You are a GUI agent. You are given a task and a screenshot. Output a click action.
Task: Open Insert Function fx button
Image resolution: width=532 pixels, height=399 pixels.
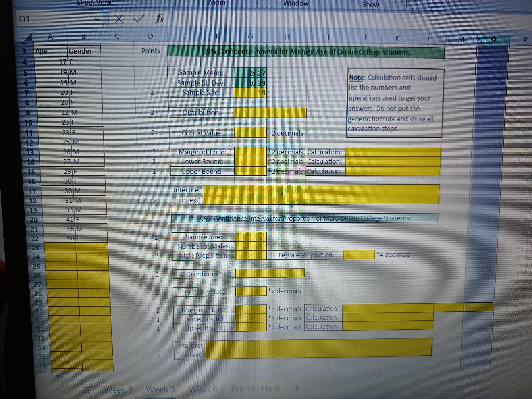coord(159,18)
